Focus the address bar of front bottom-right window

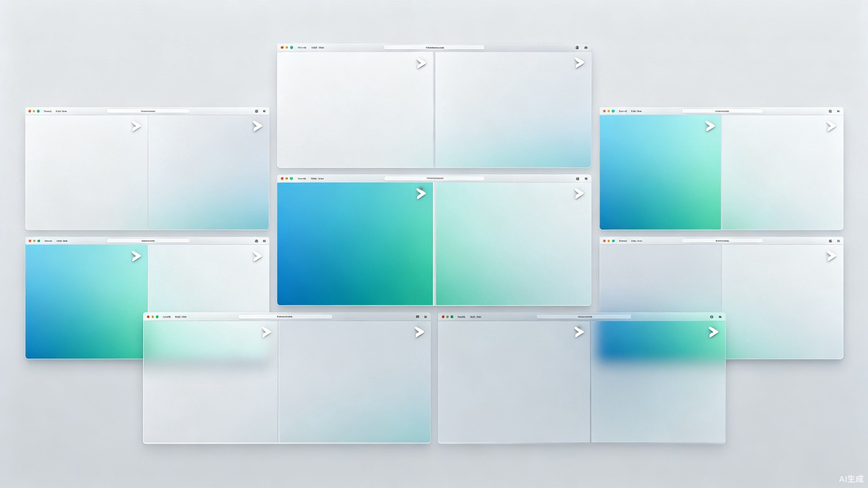pos(584,317)
